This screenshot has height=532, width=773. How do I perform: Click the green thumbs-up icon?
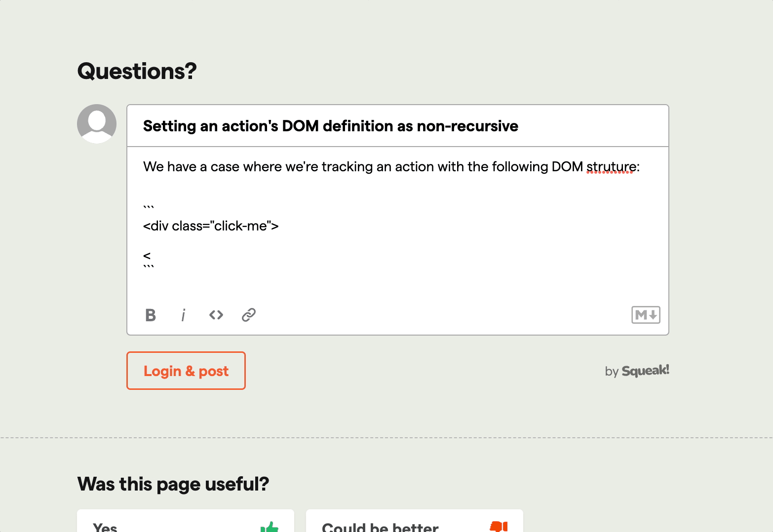270,527
